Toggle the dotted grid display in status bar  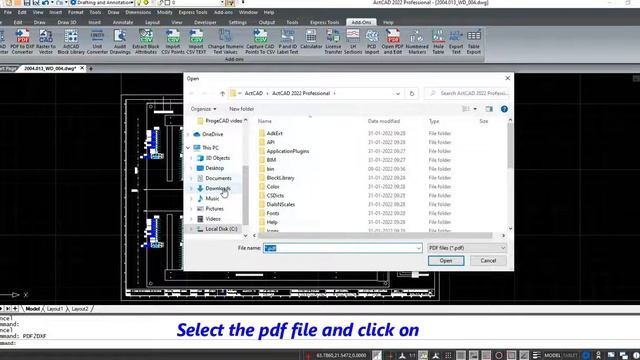point(448,356)
